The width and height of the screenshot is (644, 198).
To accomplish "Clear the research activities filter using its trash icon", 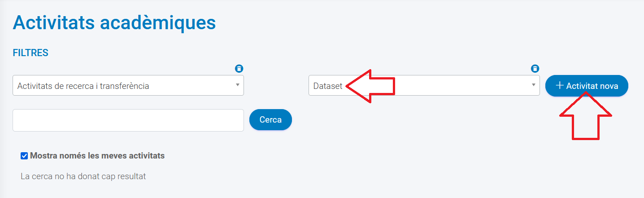I will coord(239,69).
